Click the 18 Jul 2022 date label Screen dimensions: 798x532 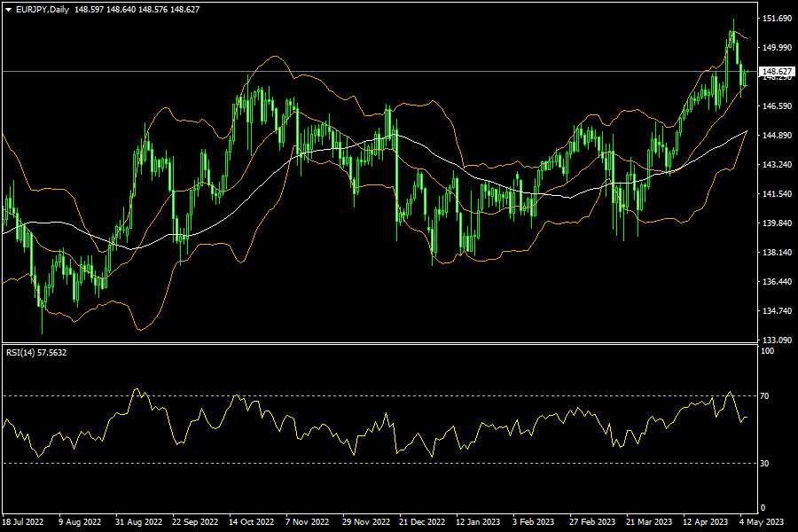(23, 522)
